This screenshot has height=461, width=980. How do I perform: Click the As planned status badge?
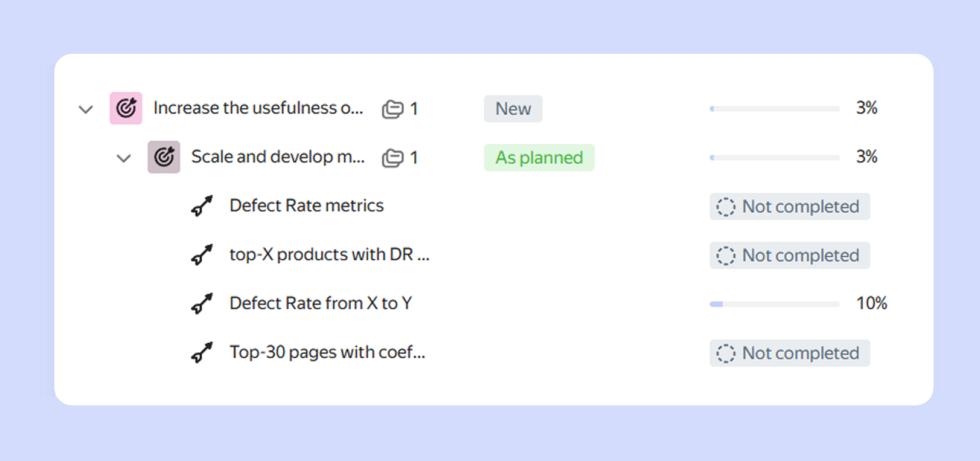(539, 158)
